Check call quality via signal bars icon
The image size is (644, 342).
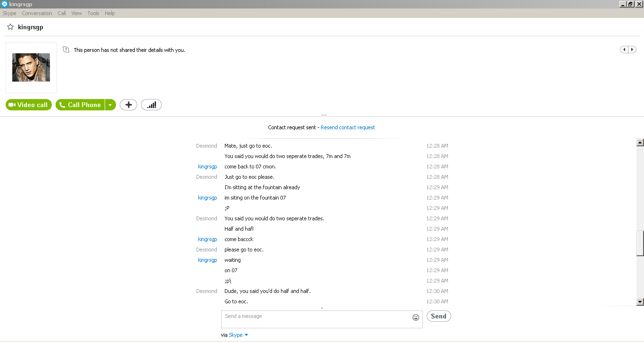pos(151,105)
